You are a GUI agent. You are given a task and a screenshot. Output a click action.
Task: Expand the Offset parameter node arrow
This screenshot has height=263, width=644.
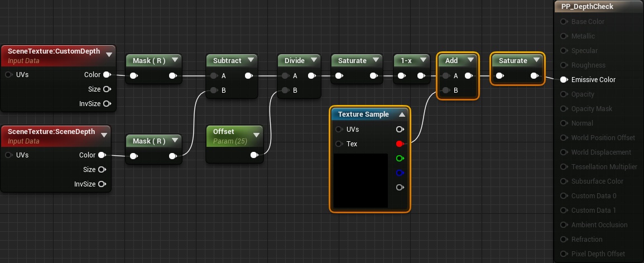257,135
